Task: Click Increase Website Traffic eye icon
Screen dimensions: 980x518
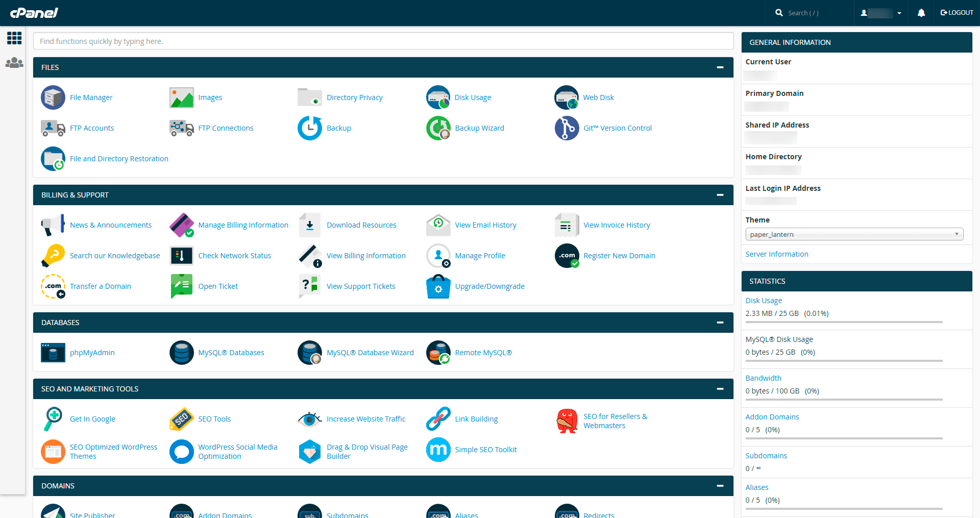Action: 310,419
